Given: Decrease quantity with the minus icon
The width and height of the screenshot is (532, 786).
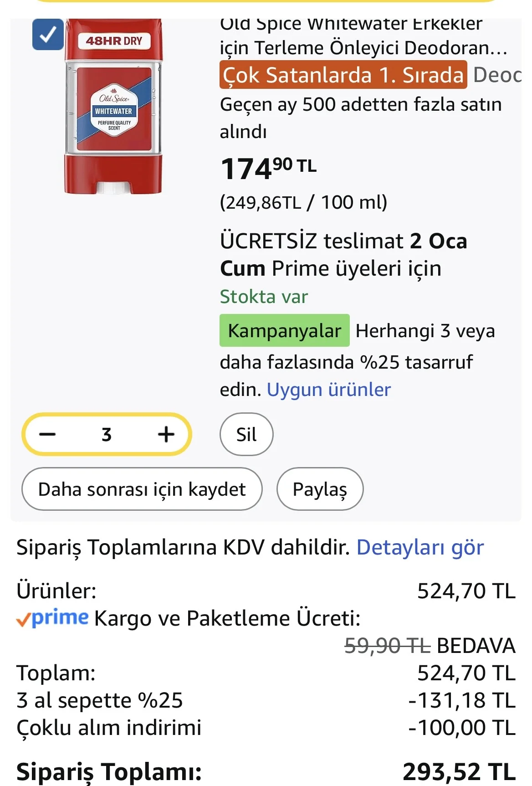Looking at the screenshot, I should (x=47, y=434).
